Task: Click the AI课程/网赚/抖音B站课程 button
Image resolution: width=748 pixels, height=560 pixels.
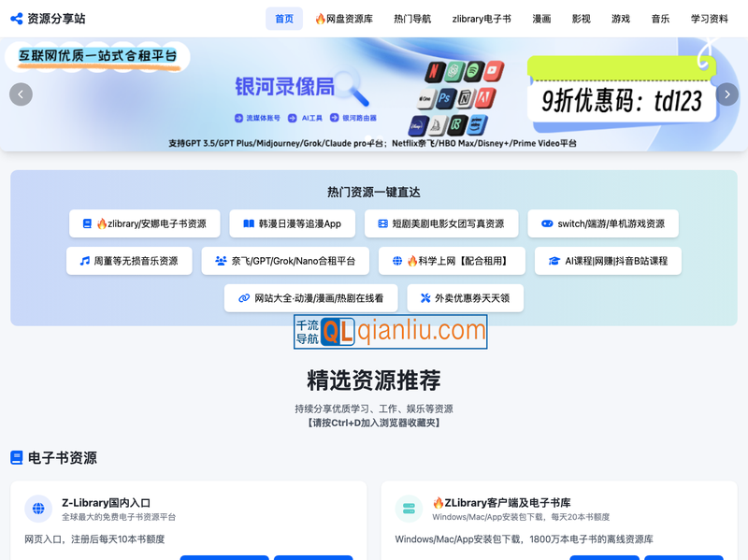Action: tap(609, 262)
